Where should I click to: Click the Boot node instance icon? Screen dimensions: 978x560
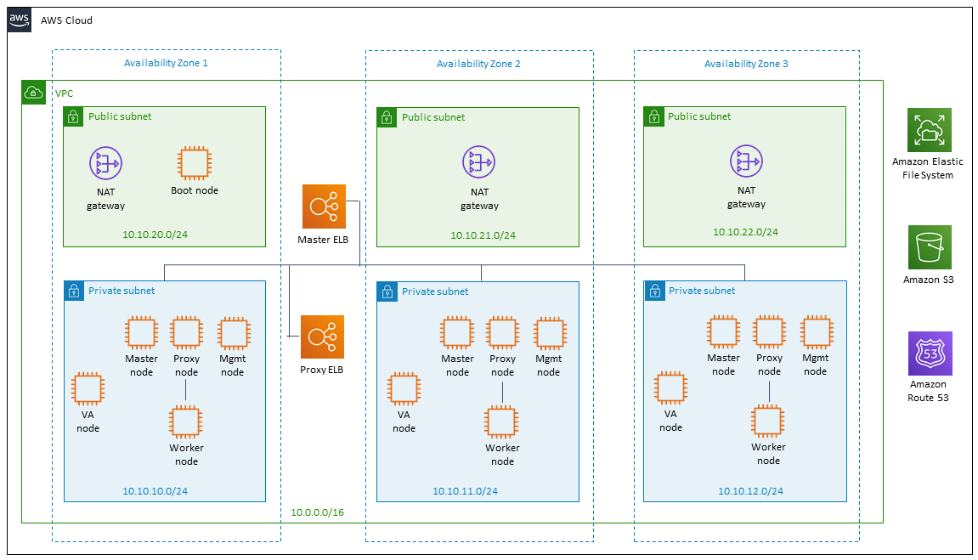[195, 163]
